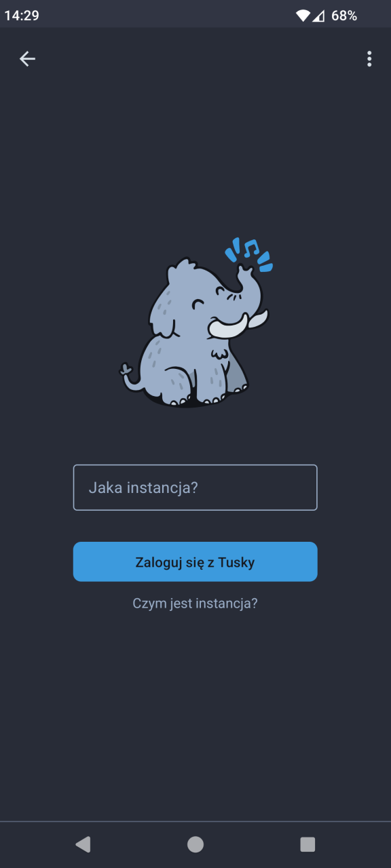Tap the Wi-Fi status icon
The width and height of the screenshot is (391, 868).
tap(303, 15)
